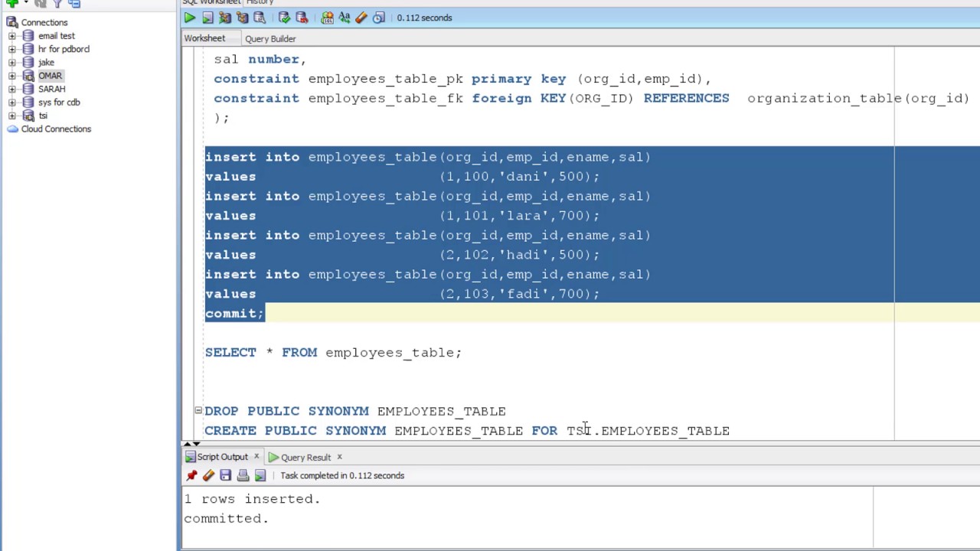Clear Script Output with eraser icon
This screenshot has height=551, width=980.
[208, 475]
